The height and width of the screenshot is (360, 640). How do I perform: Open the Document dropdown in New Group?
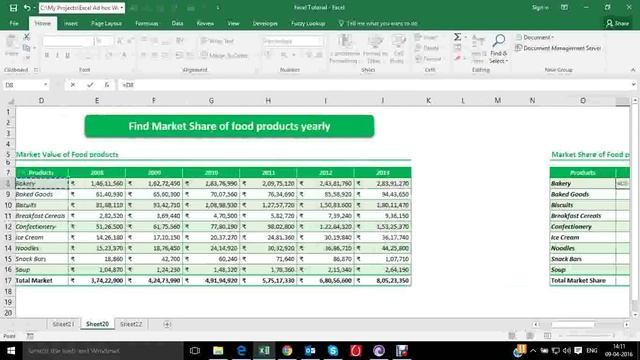[535, 37]
